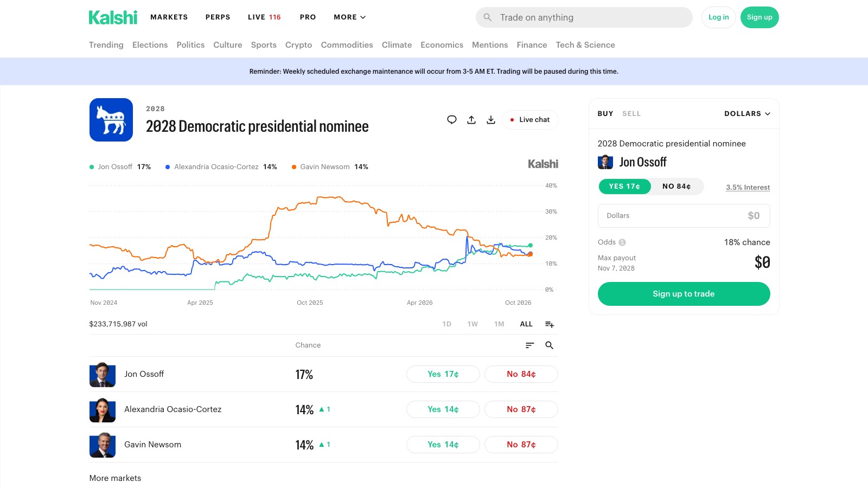This screenshot has width=868, height=488.
Task: Click the download chart icon
Action: click(491, 120)
